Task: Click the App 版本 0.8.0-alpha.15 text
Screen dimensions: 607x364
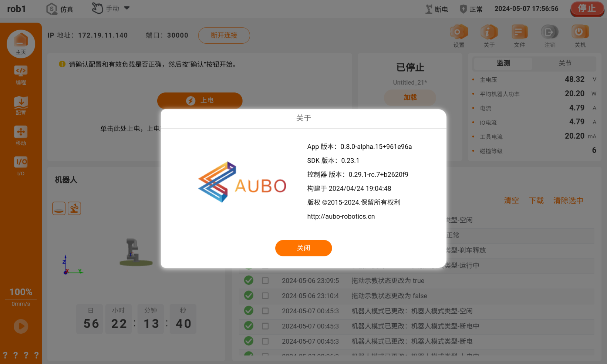Action: [359, 146]
